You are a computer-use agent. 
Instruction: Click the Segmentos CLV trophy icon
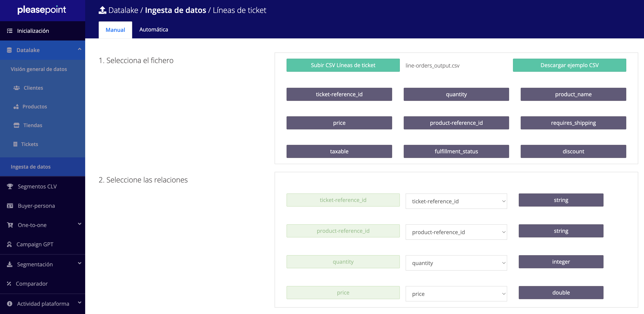tap(10, 186)
